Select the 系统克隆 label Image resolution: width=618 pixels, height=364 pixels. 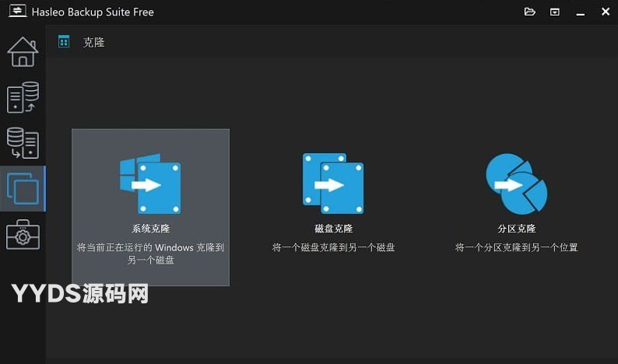150,229
